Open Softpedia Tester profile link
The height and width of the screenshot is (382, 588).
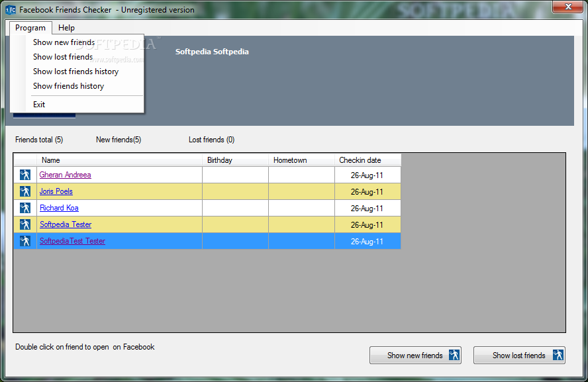click(66, 224)
